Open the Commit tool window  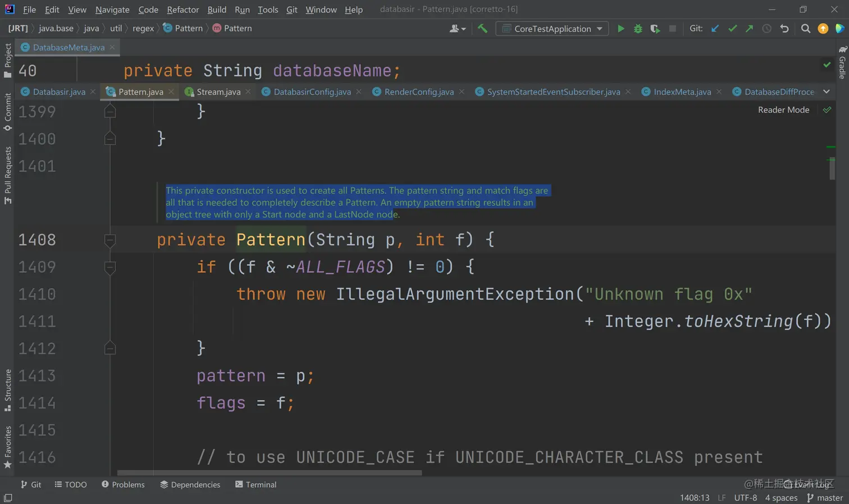[7, 112]
